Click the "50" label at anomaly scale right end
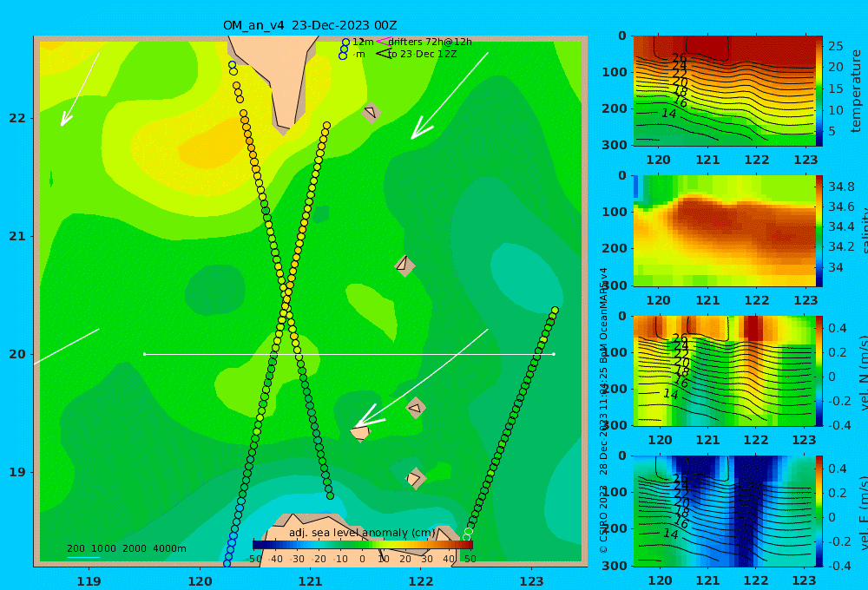868x590 pixels. (470, 559)
